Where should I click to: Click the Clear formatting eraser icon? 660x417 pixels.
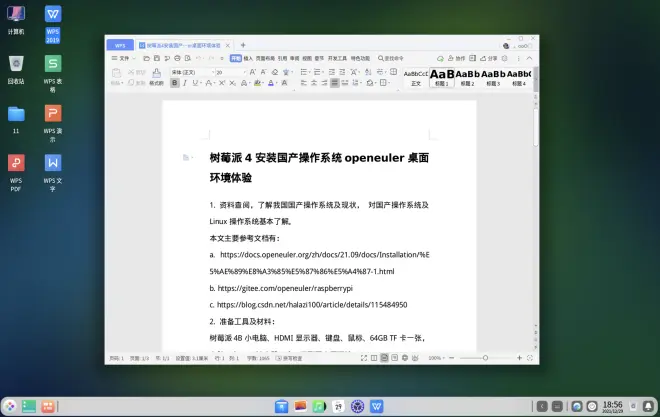coord(275,72)
